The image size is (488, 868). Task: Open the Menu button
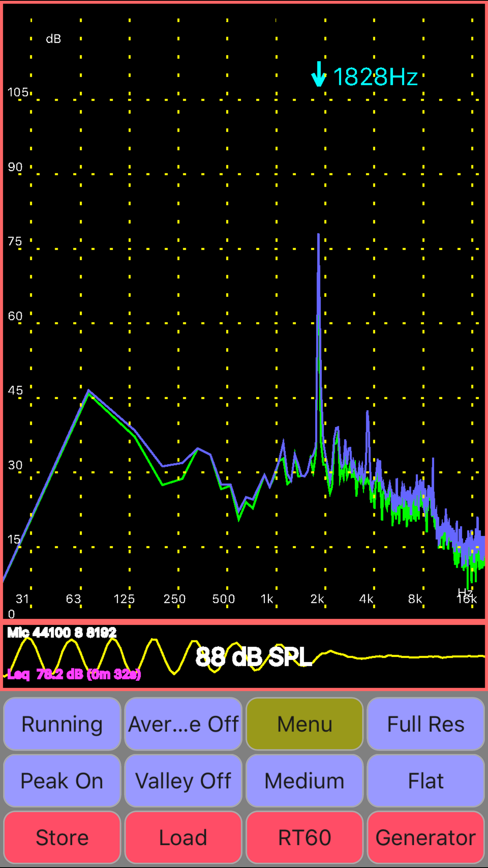tap(305, 724)
